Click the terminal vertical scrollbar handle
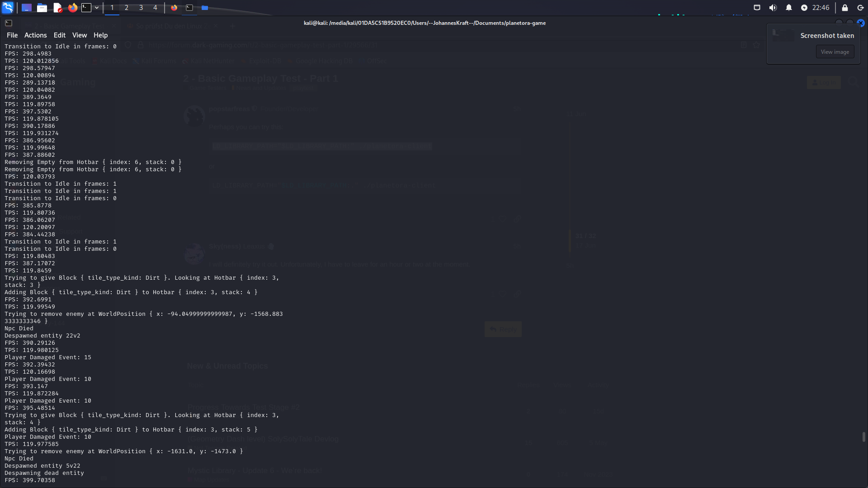 [x=863, y=436]
